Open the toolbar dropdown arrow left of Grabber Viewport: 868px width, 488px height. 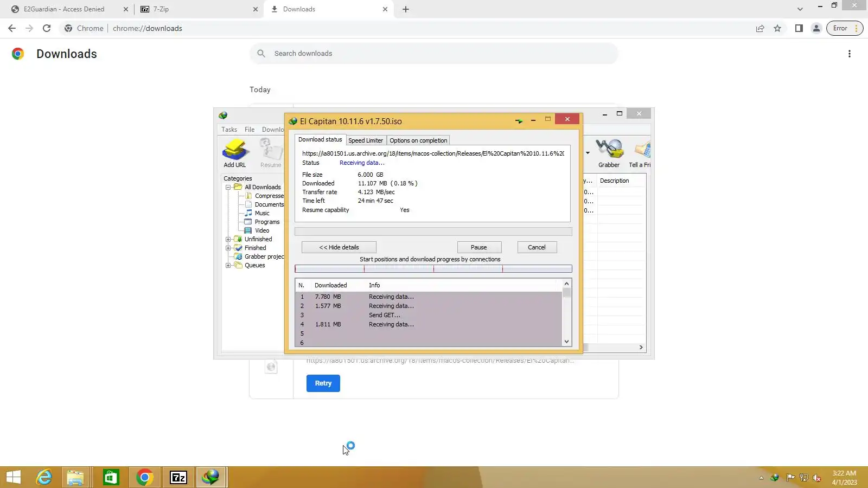coord(588,153)
